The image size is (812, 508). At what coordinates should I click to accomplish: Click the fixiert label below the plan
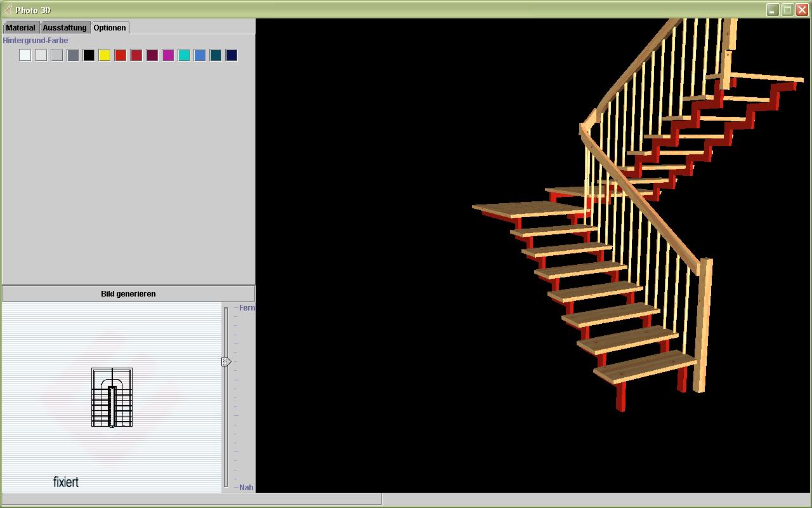[66, 482]
